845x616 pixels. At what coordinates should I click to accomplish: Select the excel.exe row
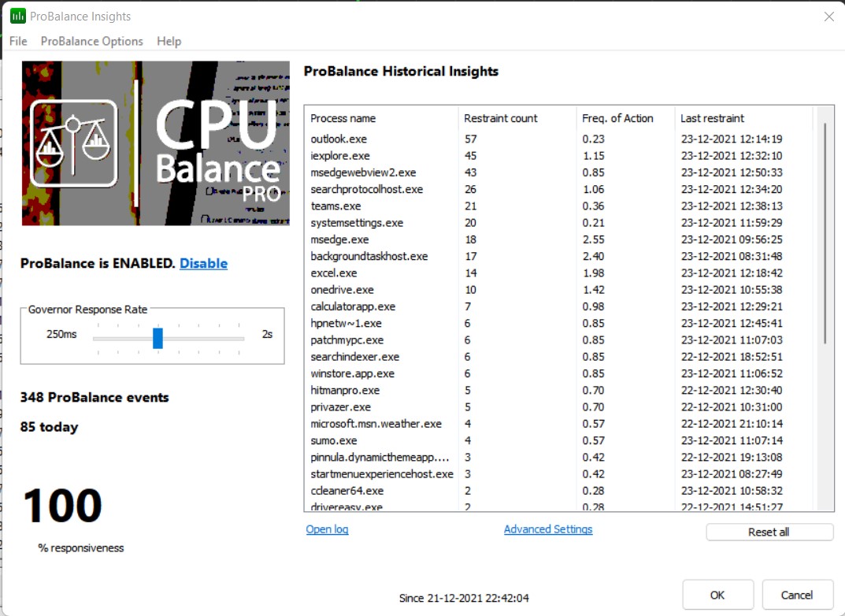pyautogui.click(x=558, y=273)
